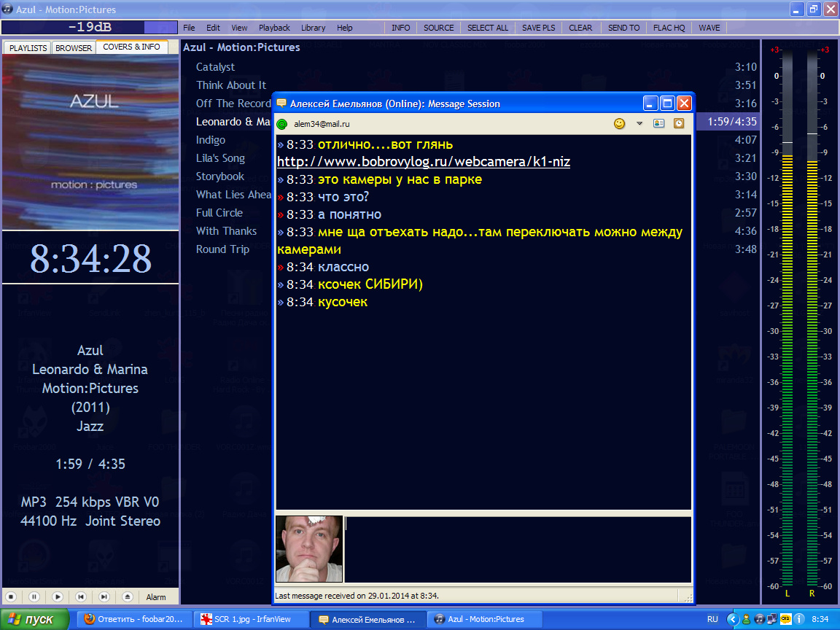Click the SAVE PLS button
The image size is (840, 630).
(x=538, y=28)
